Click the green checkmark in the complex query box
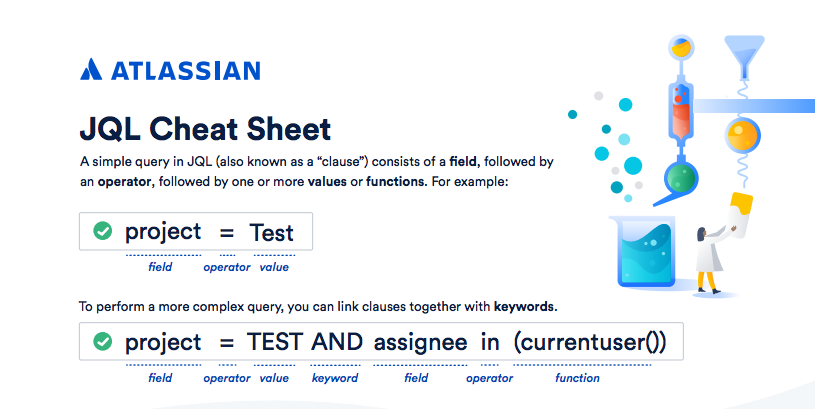815x409 pixels. [102, 341]
